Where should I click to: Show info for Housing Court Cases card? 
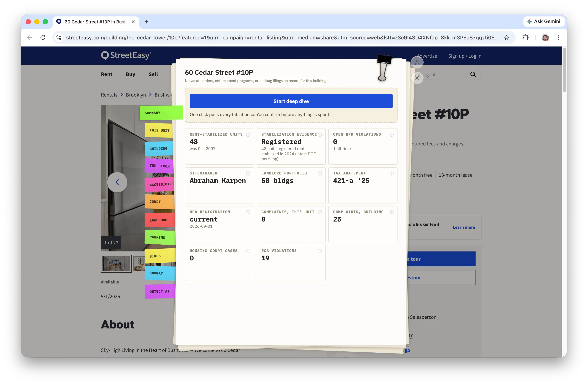click(248, 251)
